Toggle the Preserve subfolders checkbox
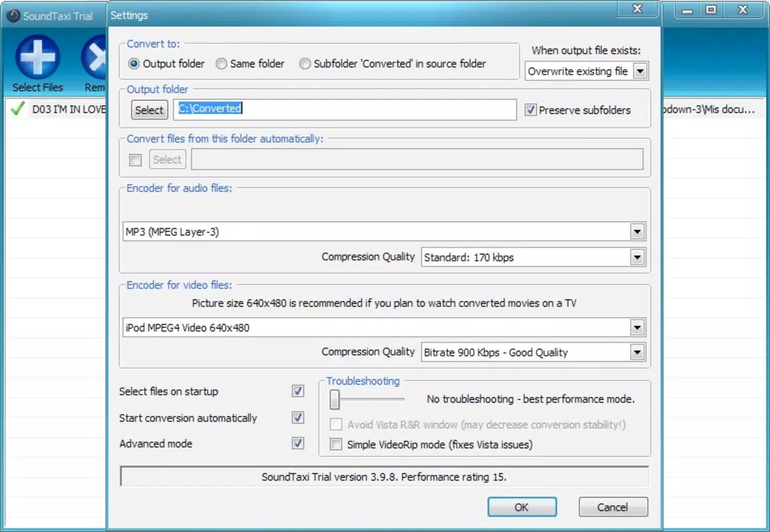This screenshot has width=770, height=532. pos(530,110)
